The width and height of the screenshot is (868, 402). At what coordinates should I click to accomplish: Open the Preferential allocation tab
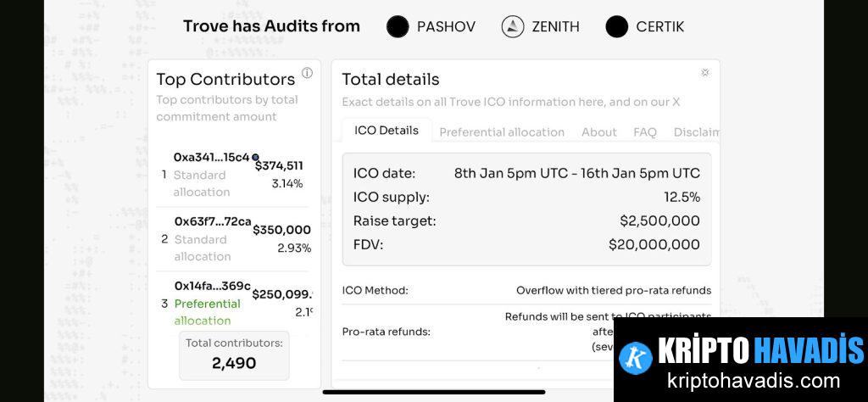pos(502,132)
